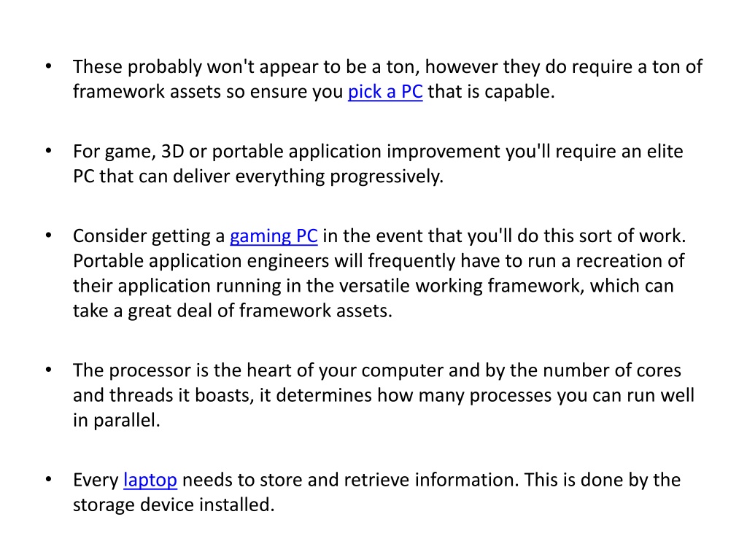Click the "laptop" hyperlink
Image resolution: width=747 pixels, height=560 pixels.
(x=150, y=480)
